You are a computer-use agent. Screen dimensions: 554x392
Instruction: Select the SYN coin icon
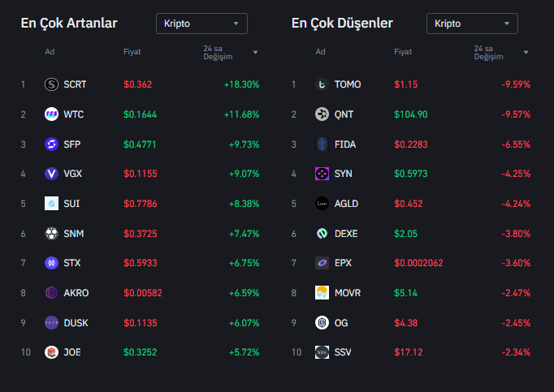(322, 174)
